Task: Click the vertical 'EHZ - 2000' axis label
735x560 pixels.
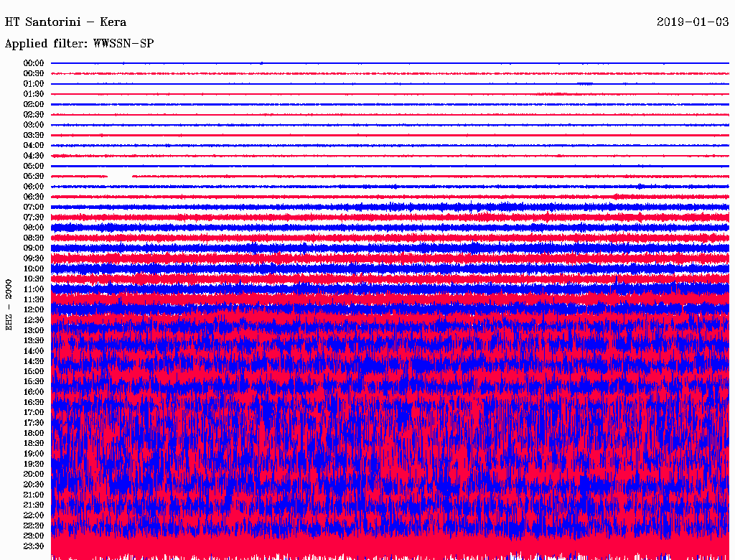Action: coord(9,304)
